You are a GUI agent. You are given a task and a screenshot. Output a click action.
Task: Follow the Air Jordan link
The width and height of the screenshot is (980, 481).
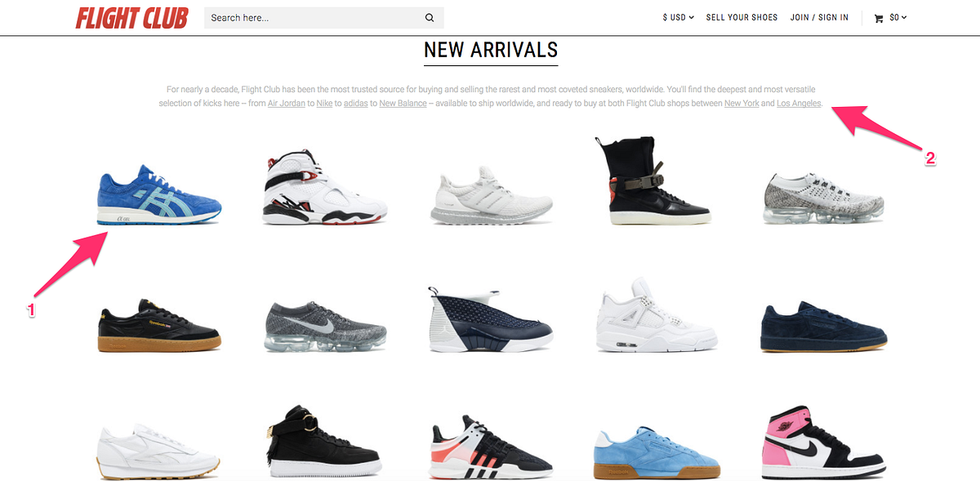click(x=286, y=104)
